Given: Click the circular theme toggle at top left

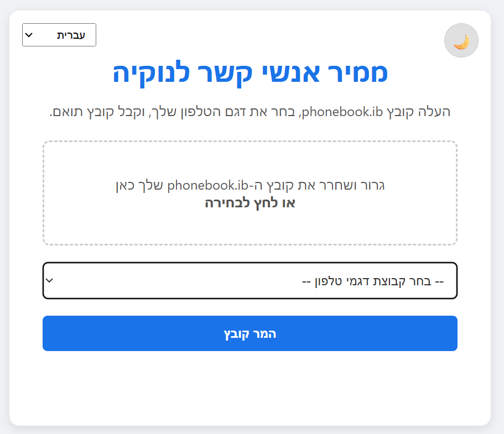Looking at the screenshot, I should coord(461,40).
